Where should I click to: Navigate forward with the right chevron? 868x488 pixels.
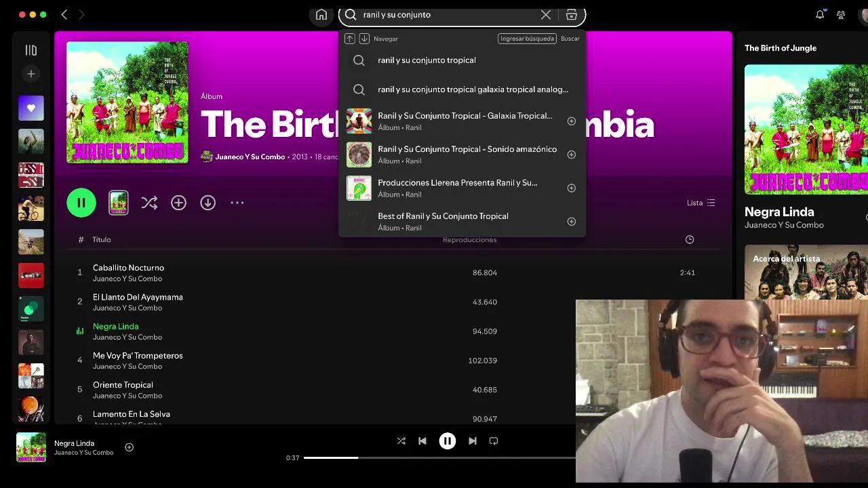pyautogui.click(x=81, y=14)
